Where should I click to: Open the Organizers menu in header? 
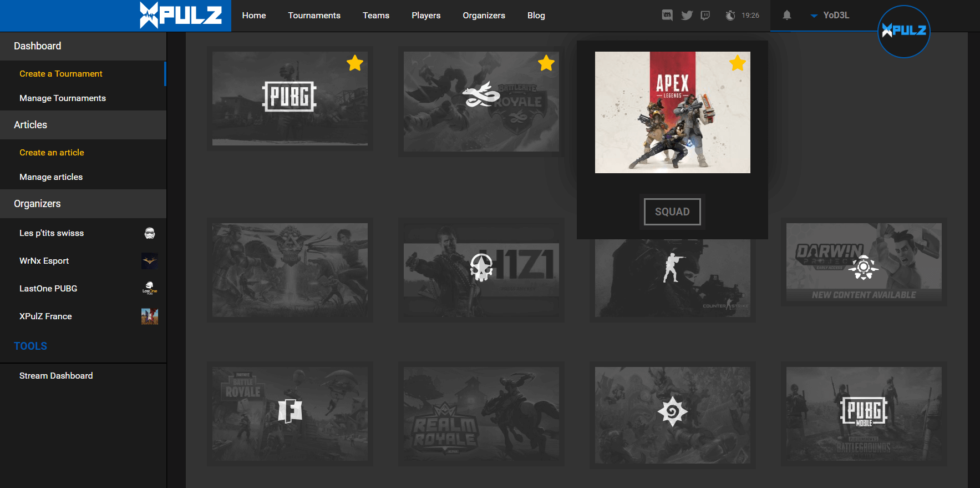(484, 16)
